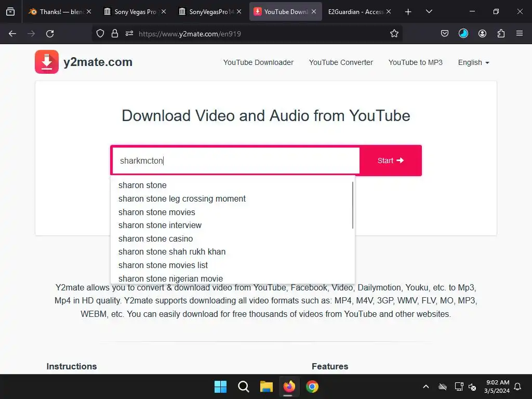
Task: Open the Extensions puzzle icon
Action: point(501,34)
